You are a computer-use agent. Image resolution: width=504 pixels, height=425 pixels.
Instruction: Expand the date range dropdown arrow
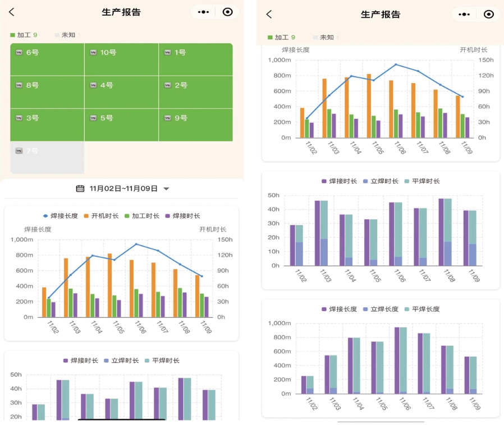166,189
